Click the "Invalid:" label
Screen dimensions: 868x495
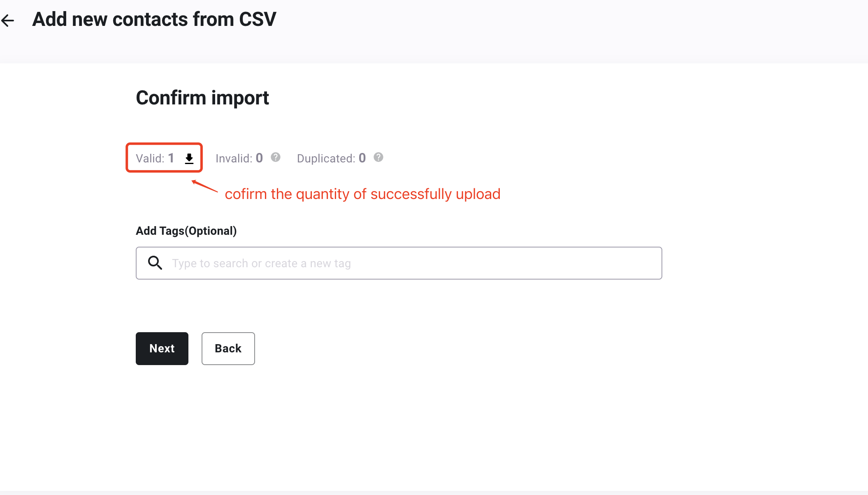tap(234, 158)
